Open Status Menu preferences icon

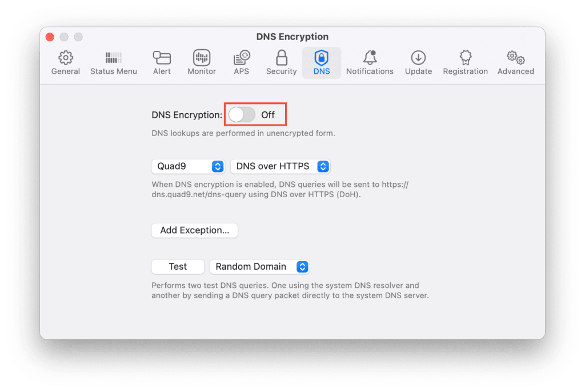114,58
